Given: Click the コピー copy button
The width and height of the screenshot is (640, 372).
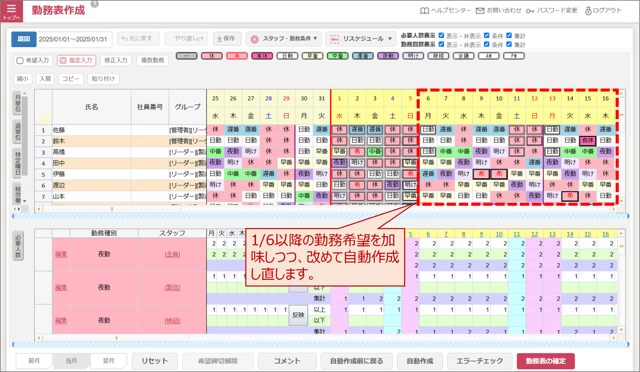Looking at the screenshot, I should coord(71,78).
